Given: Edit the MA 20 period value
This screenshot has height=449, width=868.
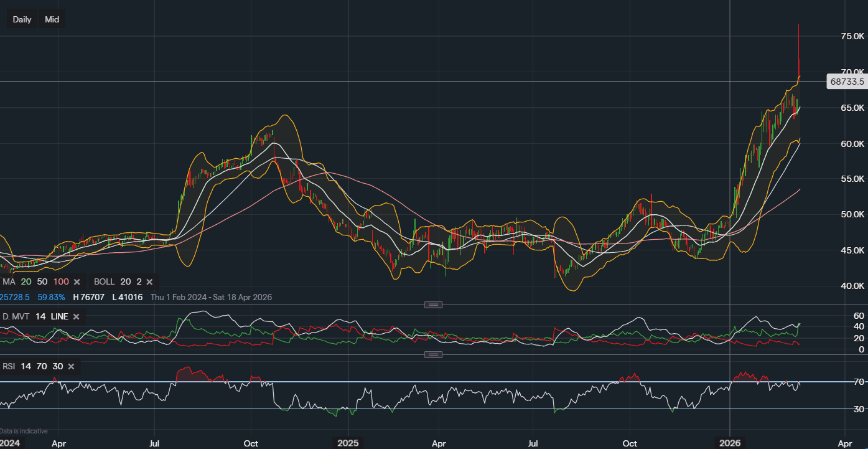Looking at the screenshot, I should tap(26, 281).
